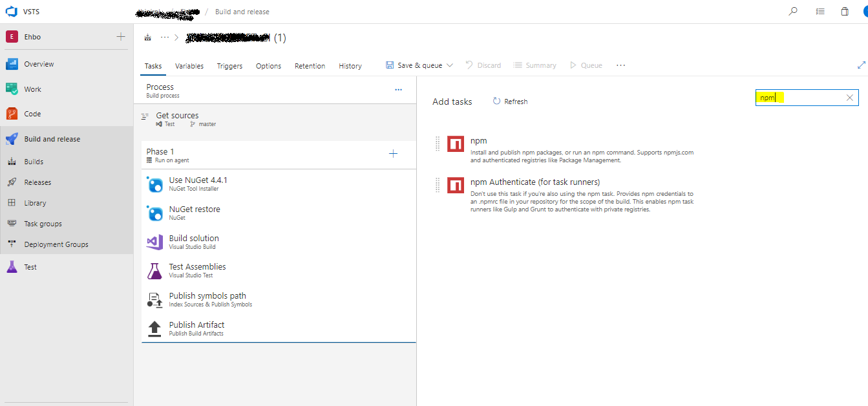Click the Add tasks heading

452,101
